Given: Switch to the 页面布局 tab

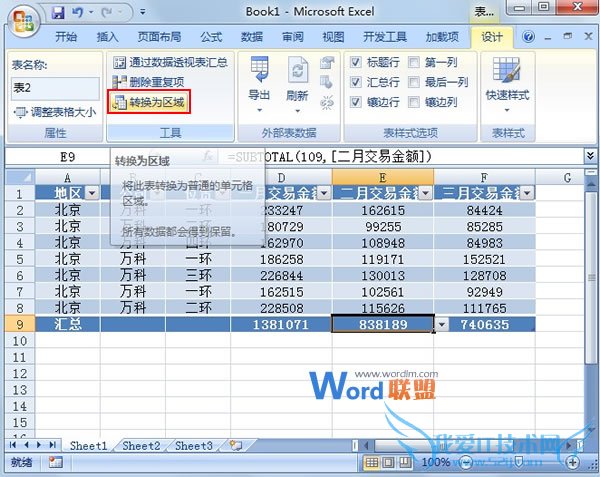Looking at the screenshot, I should click(159, 37).
